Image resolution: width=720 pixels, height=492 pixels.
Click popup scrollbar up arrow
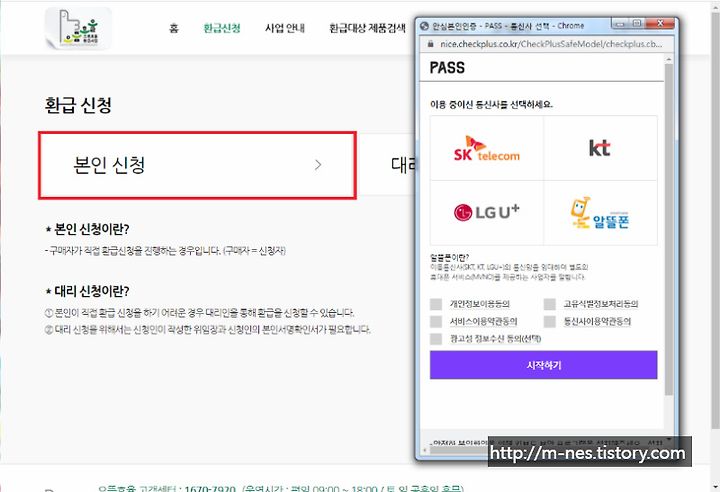point(669,59)
